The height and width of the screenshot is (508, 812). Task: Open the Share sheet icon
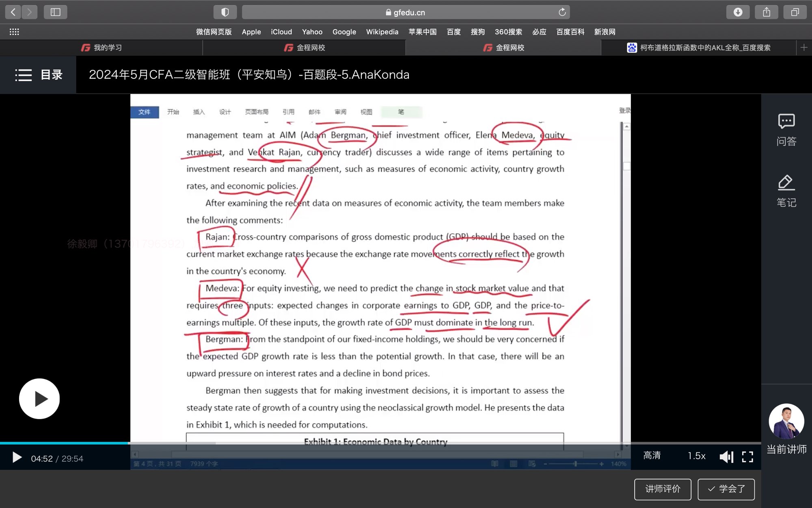pyautogui.click(x=767, y=12)
